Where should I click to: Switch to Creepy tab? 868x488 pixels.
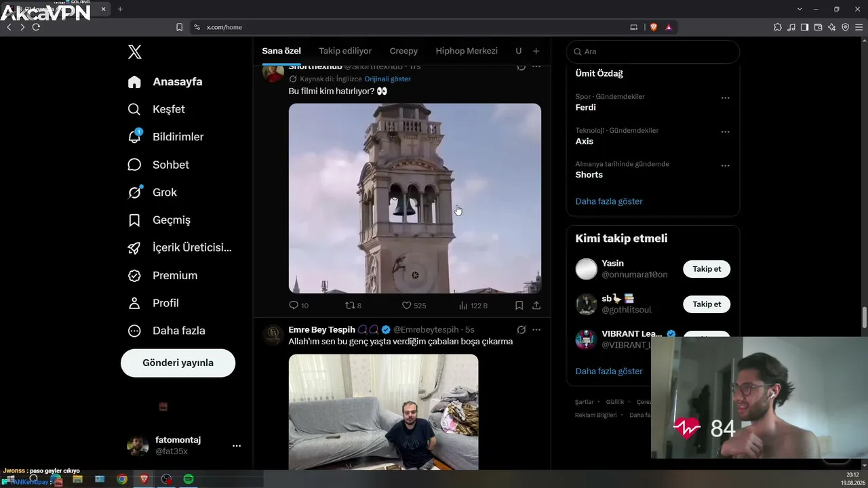403,51
